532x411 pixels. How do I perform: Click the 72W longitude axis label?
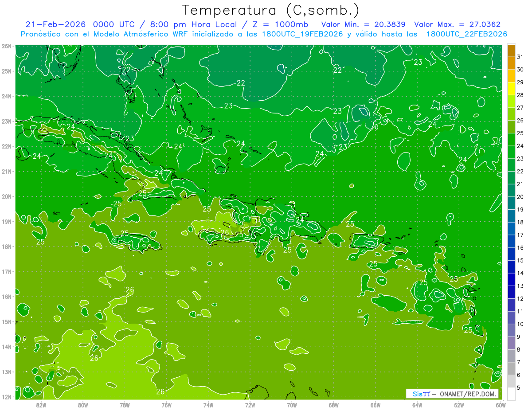pos(250,405)
